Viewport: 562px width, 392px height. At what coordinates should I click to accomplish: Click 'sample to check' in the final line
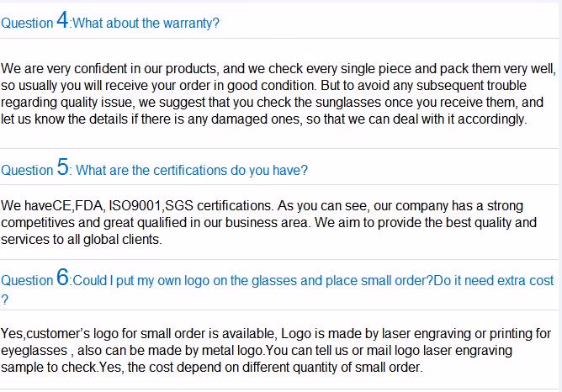pyautogui.click(x=49, y=368)
